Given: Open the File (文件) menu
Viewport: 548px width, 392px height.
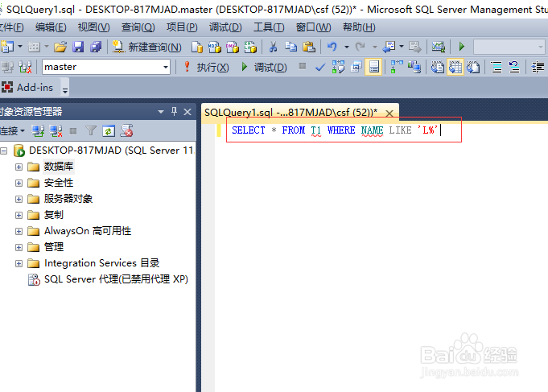Looking at the screenshot, I should click(11, 27).
